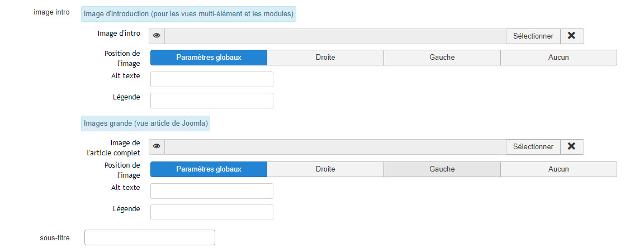Choose Aucun for intro image position
The height and width of the screenshot is (252, 644).
point(558,58)
